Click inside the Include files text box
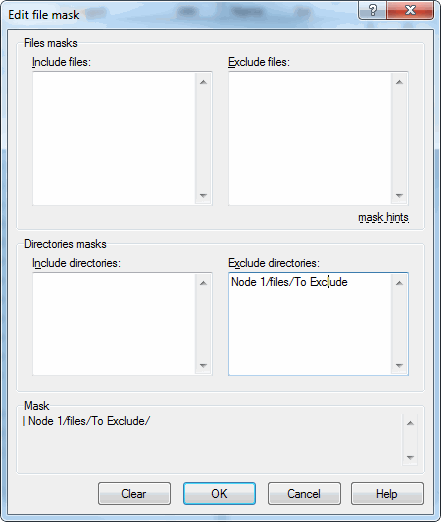Screen dimensions: 441x522 click(x=114, y=138)
